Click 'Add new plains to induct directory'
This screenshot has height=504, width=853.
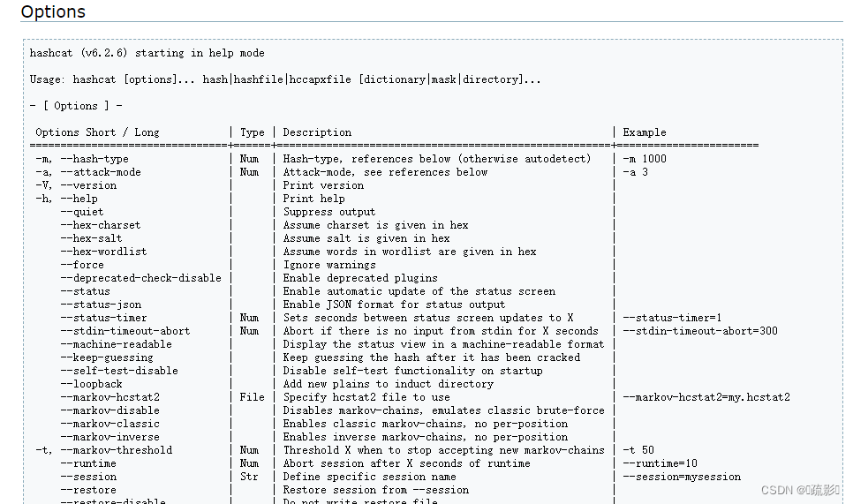pyautogui.click(x=389, y=384)
